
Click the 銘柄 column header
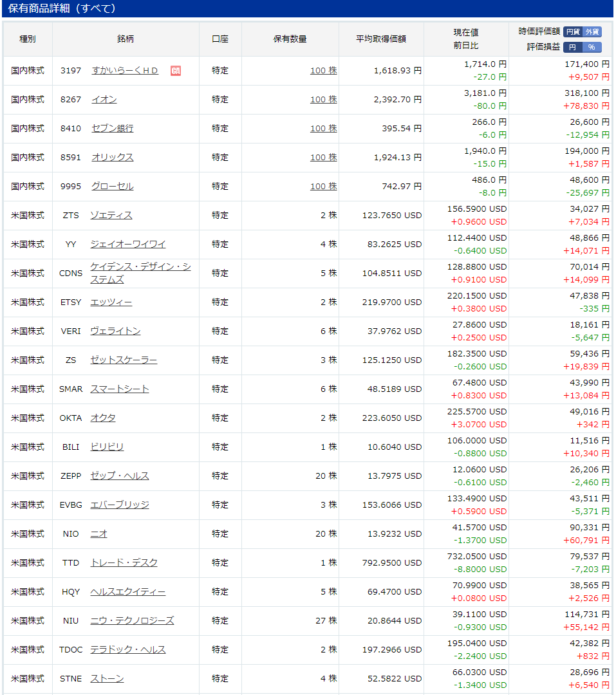(126, 39)
